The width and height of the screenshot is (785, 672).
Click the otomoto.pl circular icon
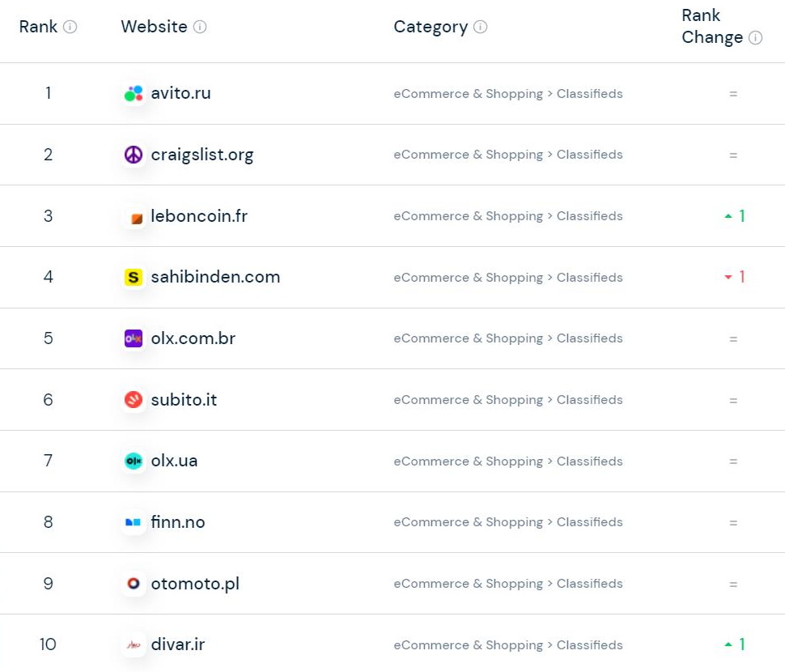coord(134,584)
